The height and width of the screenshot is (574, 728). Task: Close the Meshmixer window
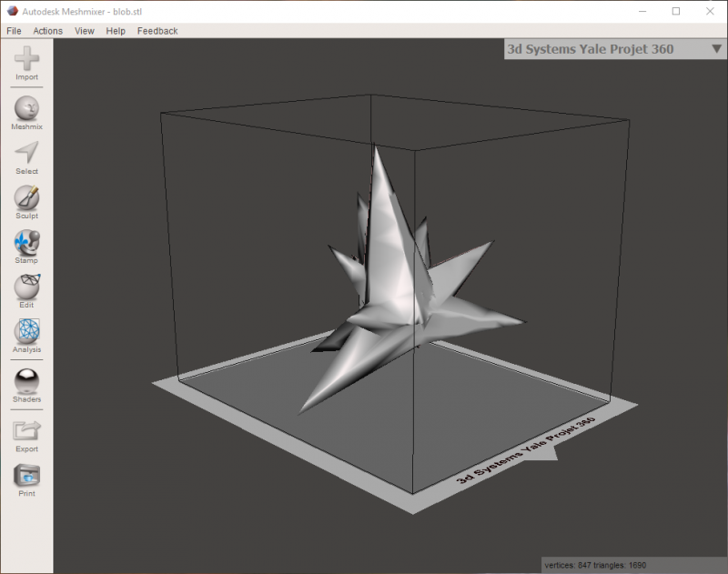click(x=710, y=12)
